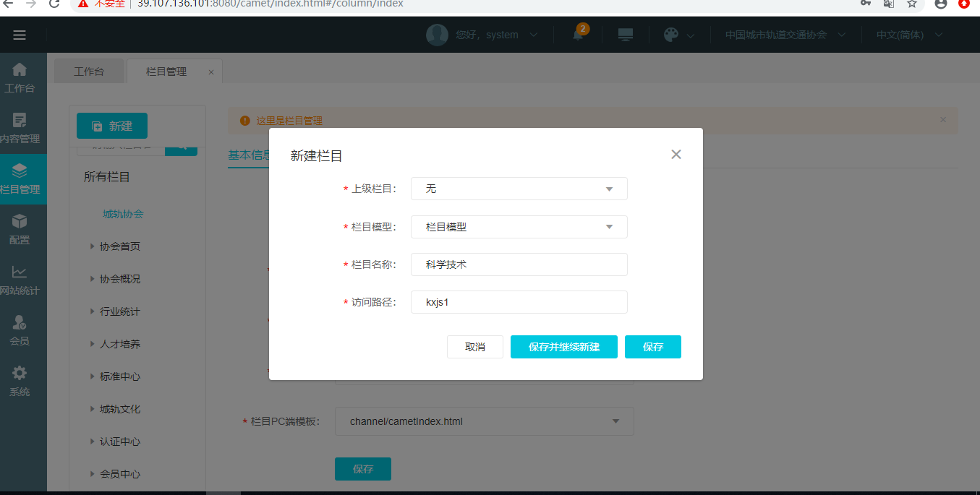Click the 栏目名称 input field
Viewport: 980px width, 495px height.
[519, 264]
